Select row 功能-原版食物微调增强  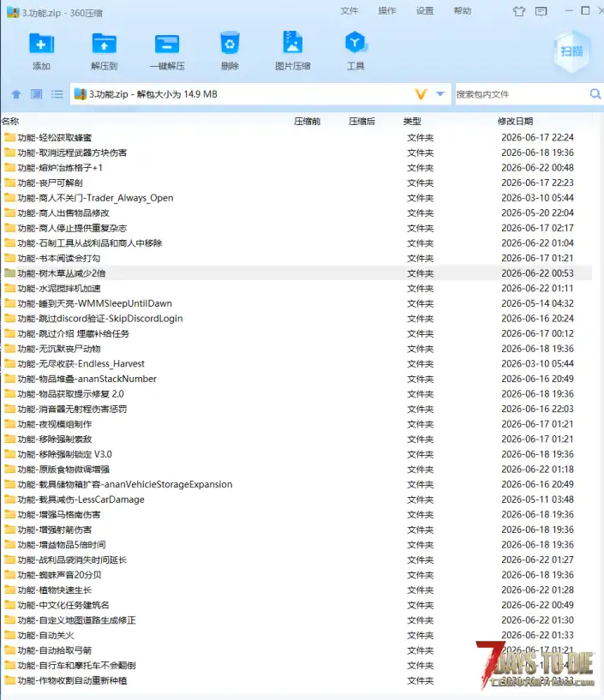(297, 470)
